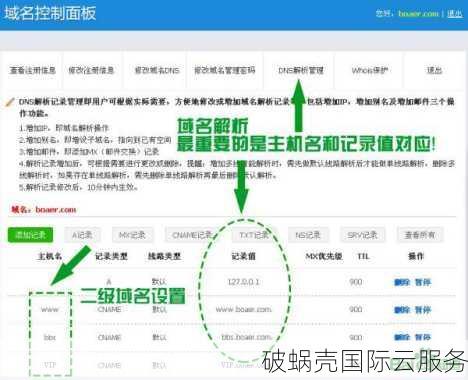The image size is (468, 380).
Task: Pause the www CNAME record
Action: (x=423, y=310)
